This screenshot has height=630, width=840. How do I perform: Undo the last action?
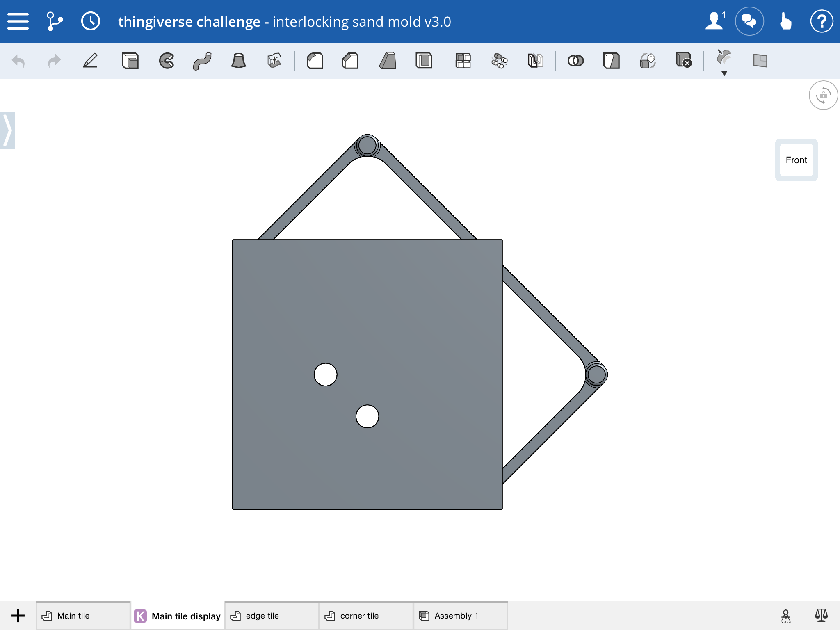click(18, 61)
